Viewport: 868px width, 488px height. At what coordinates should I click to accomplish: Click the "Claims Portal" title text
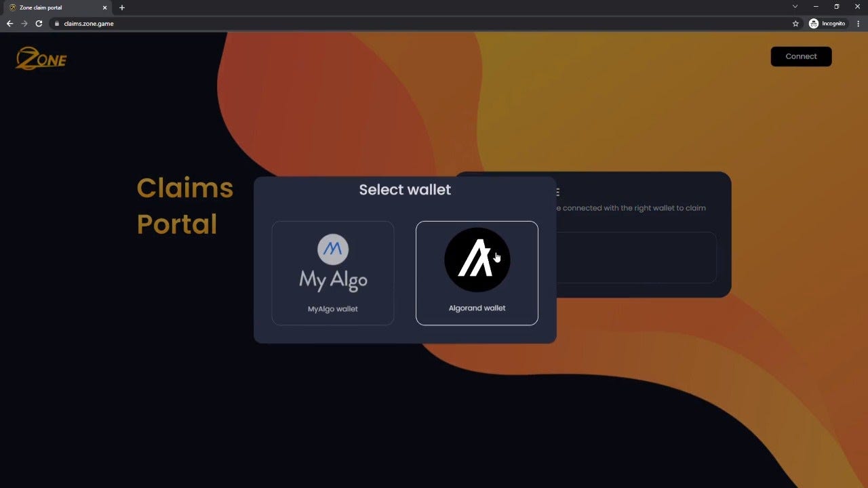click(185, 206)
